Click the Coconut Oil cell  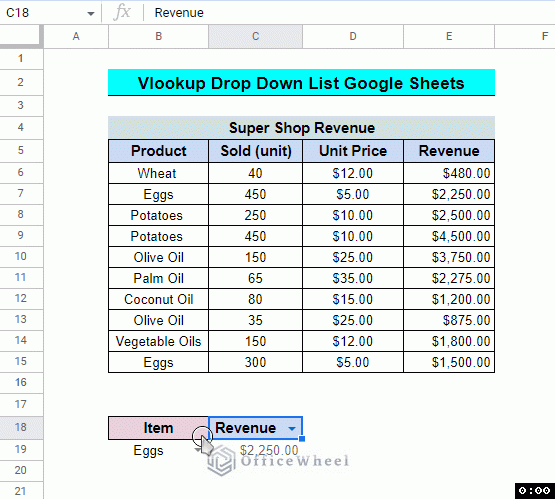click(158, 299)
